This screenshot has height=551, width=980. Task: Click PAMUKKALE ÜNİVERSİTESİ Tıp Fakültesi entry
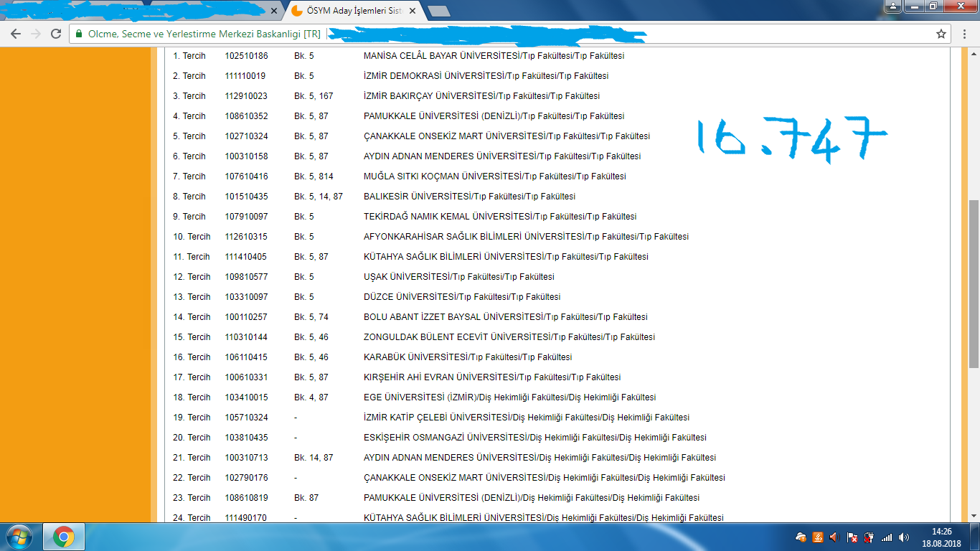(494, 116)
